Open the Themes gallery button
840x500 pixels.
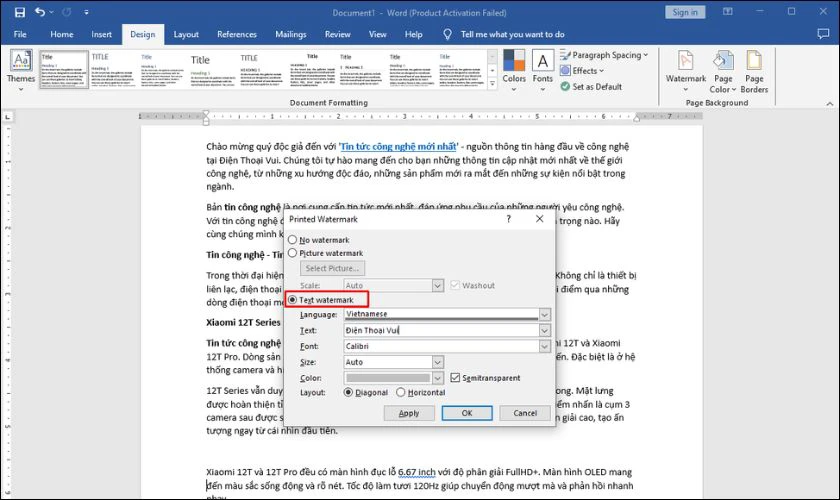coord(21,70)
